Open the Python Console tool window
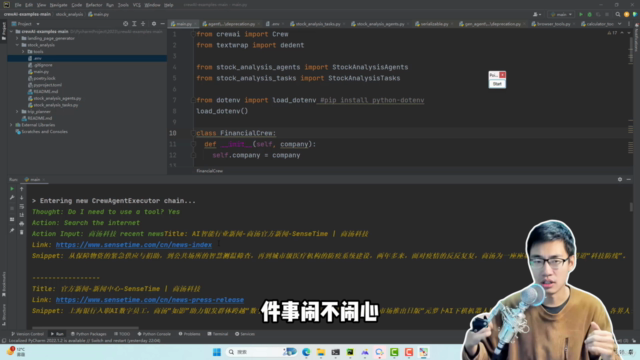640x360 pixels. pyautogui.click(x=154, y=334)
